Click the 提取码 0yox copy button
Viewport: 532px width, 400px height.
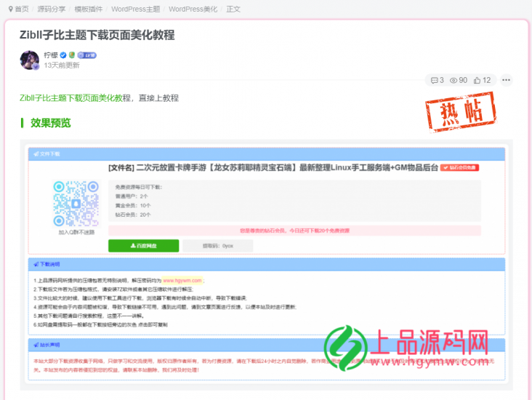pos(217,246)
